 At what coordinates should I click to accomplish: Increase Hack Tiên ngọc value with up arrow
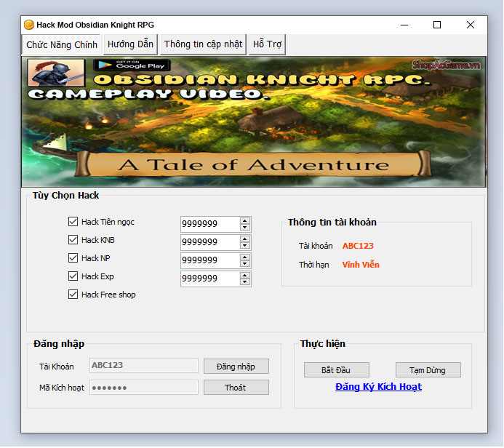click(x=245, y=221)
